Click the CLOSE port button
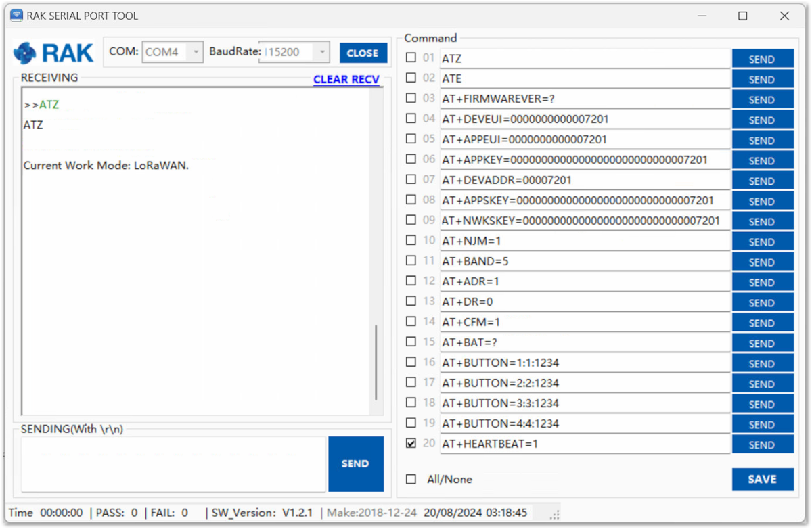 (x=363, y=53)
